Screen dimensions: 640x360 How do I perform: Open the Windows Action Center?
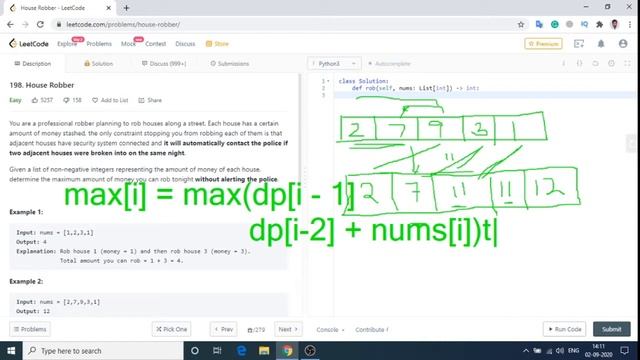(x=624, y=351)
